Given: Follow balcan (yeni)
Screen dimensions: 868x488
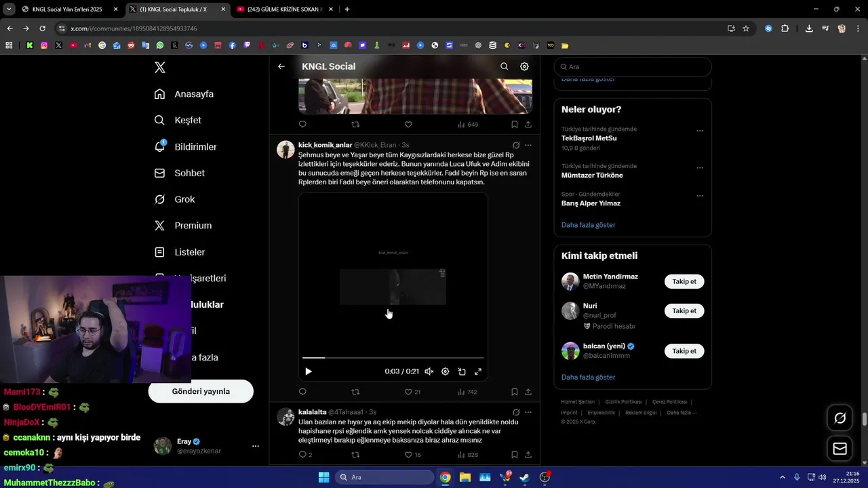Looking at the screenshot, I should [x=684, y=351].
